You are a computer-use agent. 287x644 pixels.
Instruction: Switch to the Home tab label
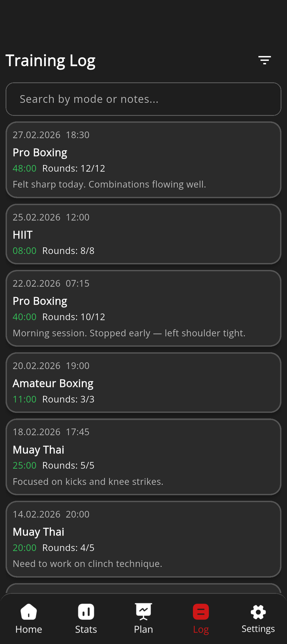pos(29,629)
